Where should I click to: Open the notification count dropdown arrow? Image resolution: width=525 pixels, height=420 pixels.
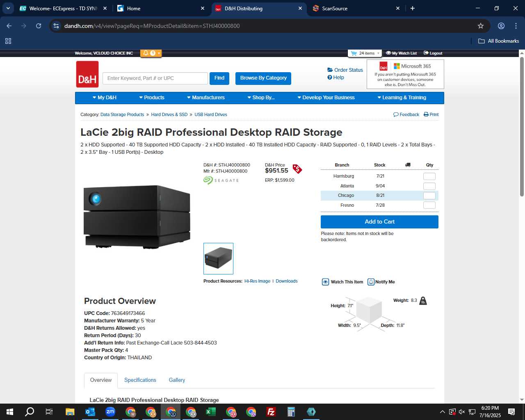(159, 53)
